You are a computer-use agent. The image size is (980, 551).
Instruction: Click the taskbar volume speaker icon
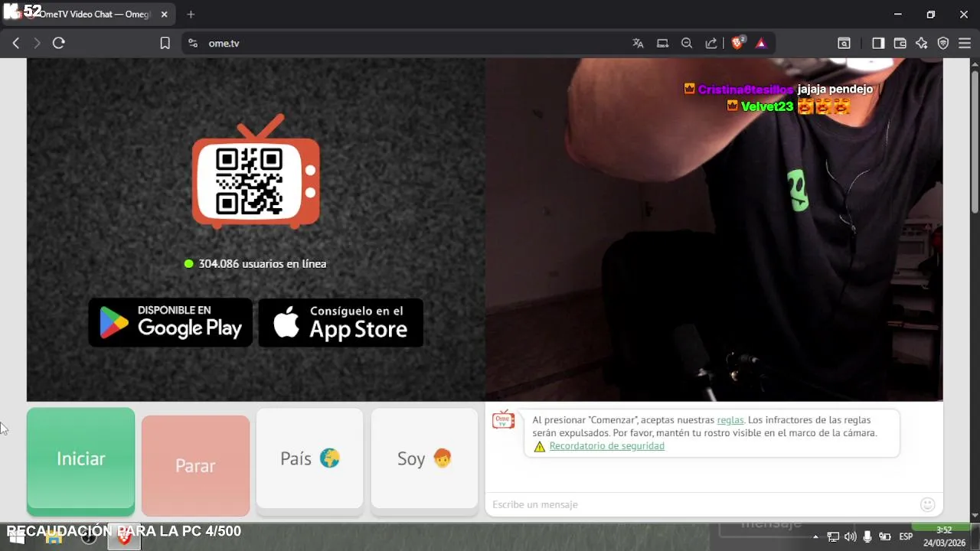coord(850,537)
